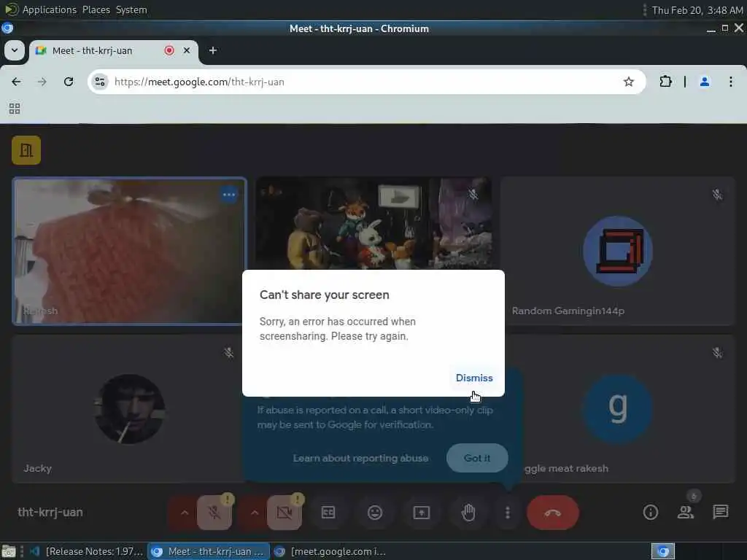Screen dimensions: 747x560
Task: Switch to Release Notes taskbar window
Action: (x=87, y=551)
